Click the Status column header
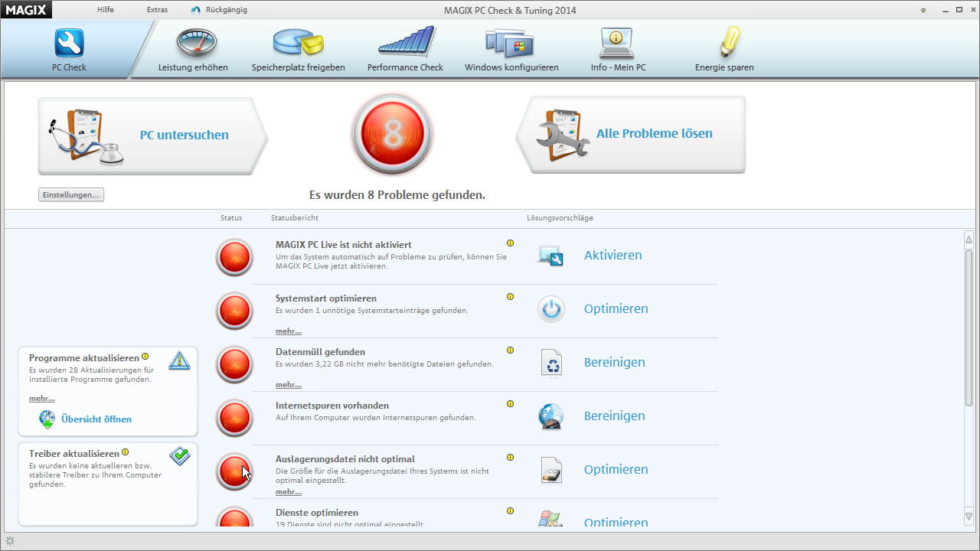 231,218
